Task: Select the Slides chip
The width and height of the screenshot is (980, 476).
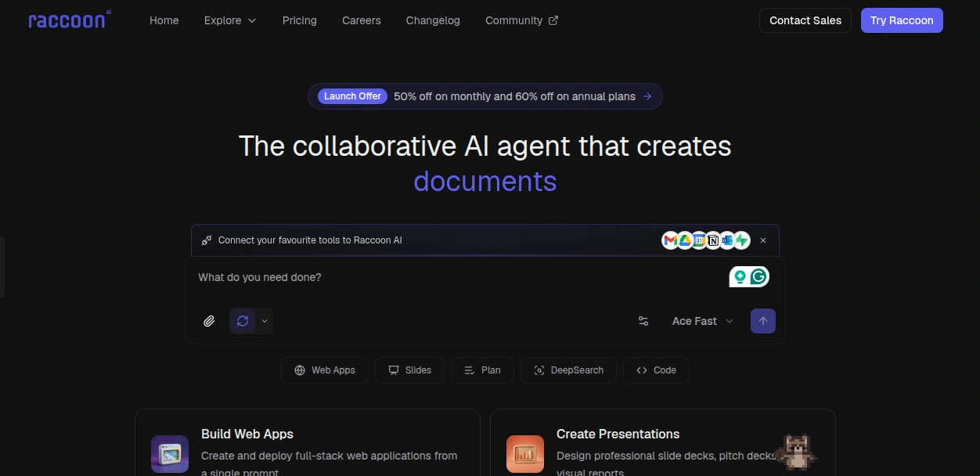Action: pyautogui.click(x=409, y=370)
